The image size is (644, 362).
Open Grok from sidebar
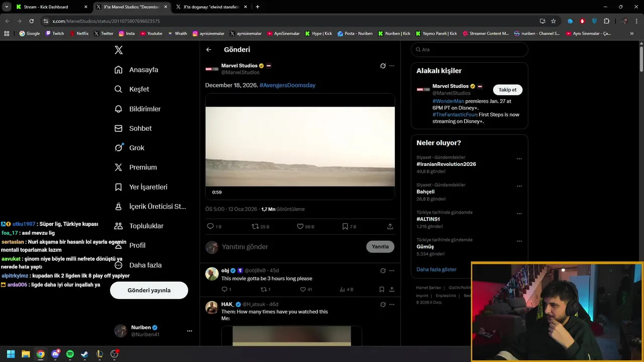[x=129, y=148]
